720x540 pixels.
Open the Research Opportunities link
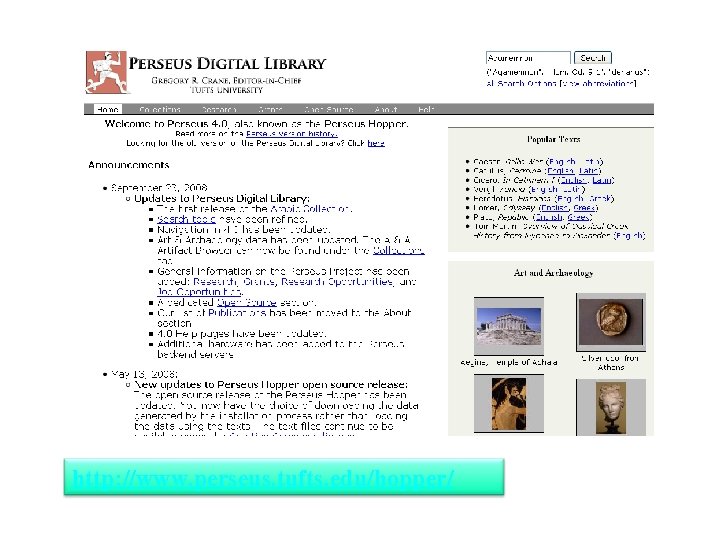click(x=337, y=282)
